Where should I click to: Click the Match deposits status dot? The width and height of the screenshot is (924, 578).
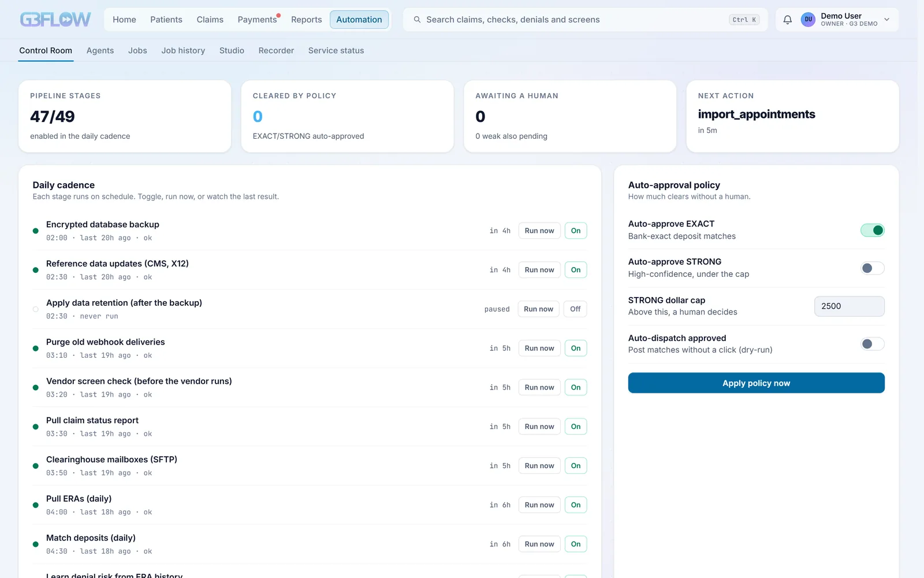[x=36, y=544]
